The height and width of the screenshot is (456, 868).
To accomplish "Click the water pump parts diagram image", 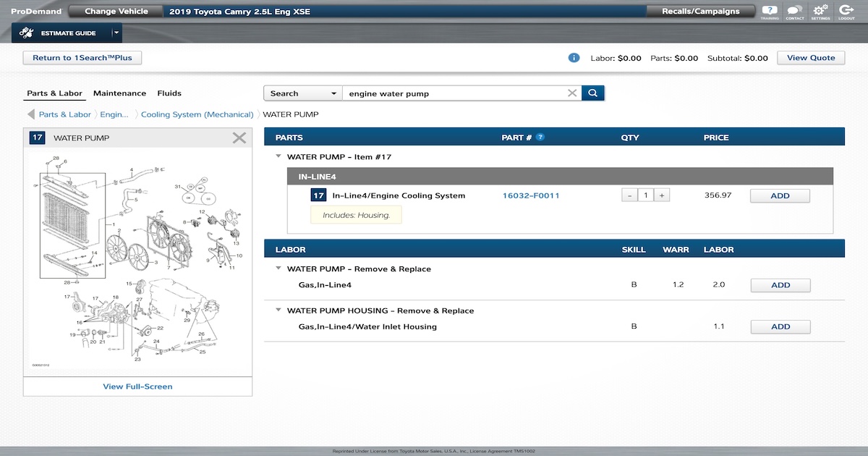I will coord(137,262).
